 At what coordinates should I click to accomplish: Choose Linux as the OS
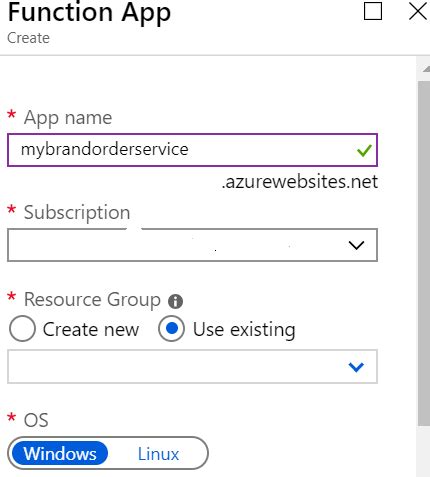[158, 454]
